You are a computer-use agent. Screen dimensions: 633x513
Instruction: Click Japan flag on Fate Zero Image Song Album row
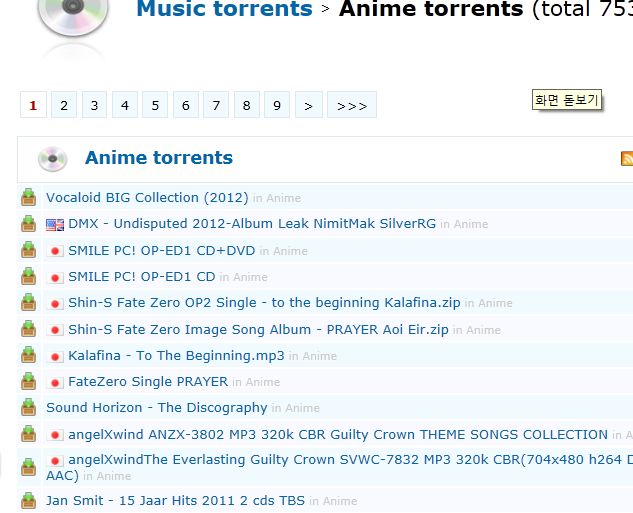[x=55, y=330]
